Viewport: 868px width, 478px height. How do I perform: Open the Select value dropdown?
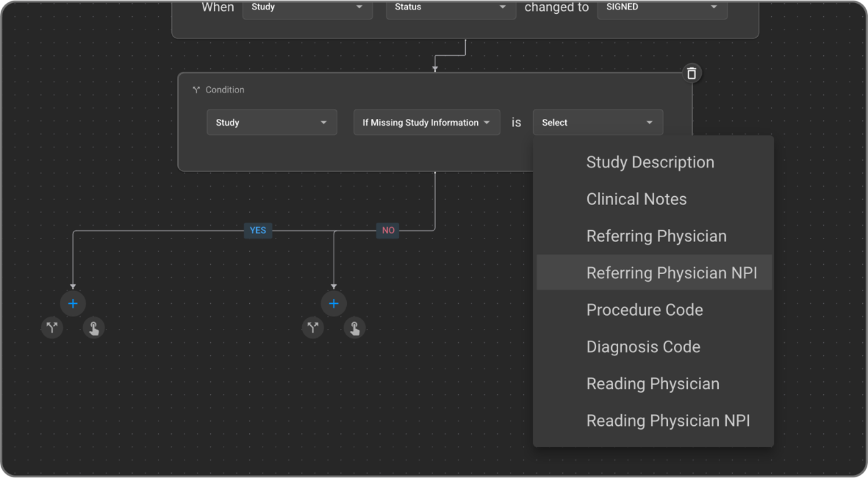click(x=597, y=123)
